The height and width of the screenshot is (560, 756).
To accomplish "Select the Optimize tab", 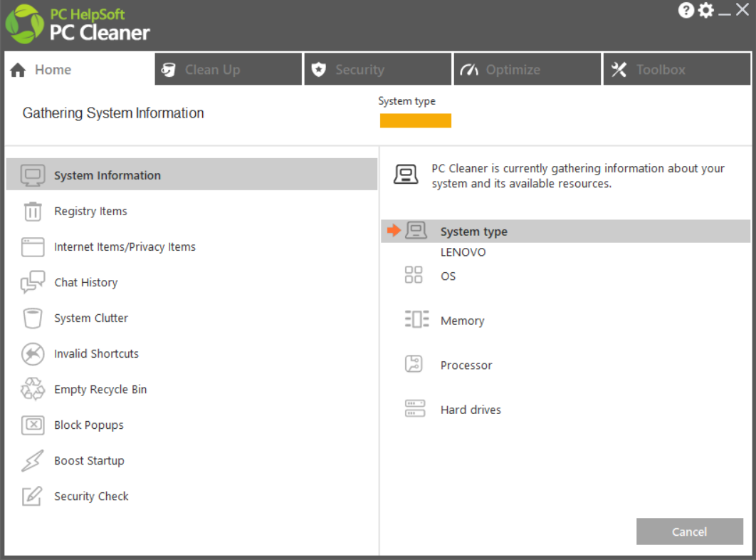I will point(527,70).
